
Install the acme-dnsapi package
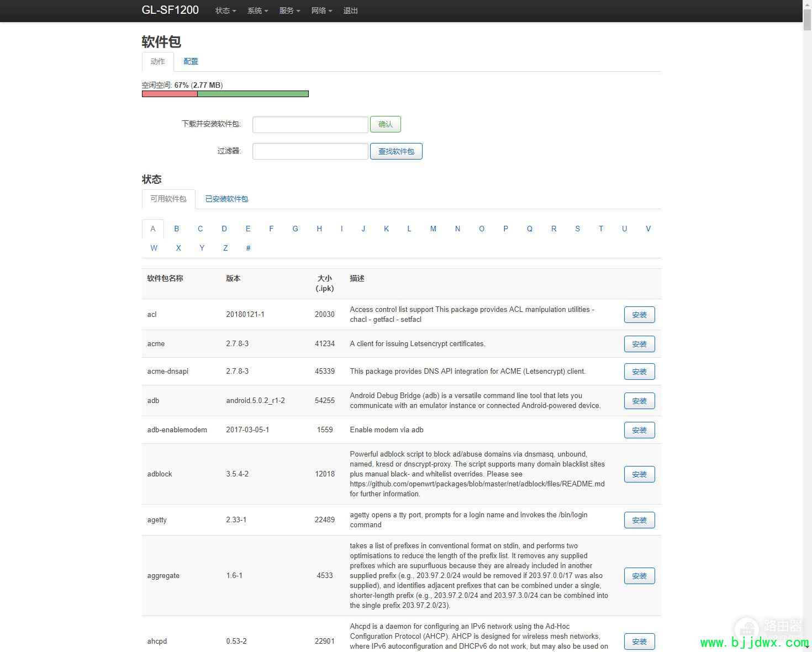point(640,372)
